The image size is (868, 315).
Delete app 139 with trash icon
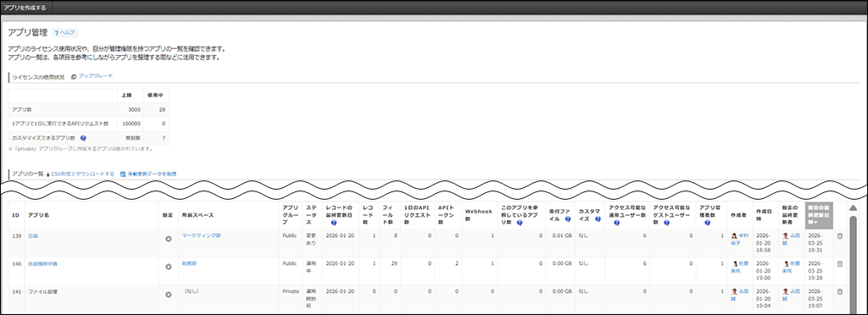coord(839,236)
